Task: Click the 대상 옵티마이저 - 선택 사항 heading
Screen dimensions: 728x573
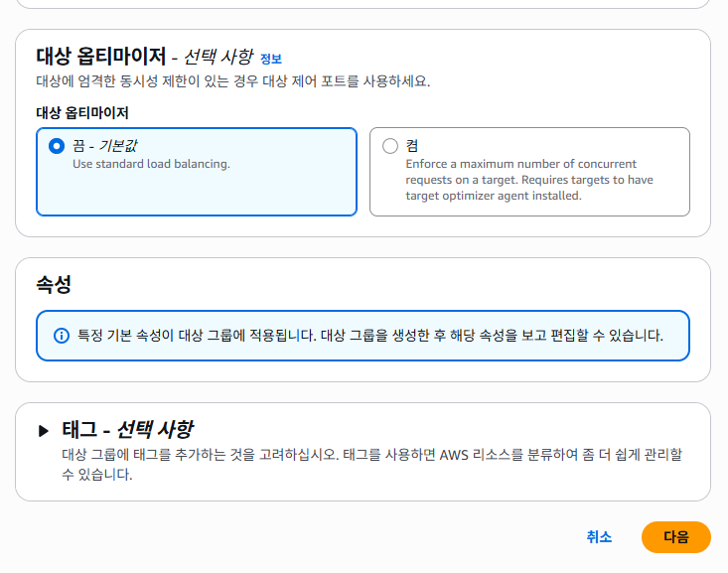Action: pos(145,57)
